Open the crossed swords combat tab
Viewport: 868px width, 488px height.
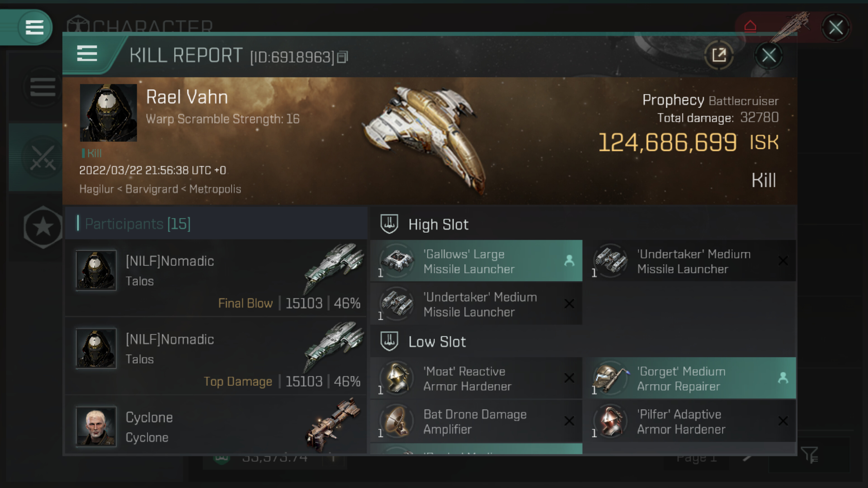point(43,157)
